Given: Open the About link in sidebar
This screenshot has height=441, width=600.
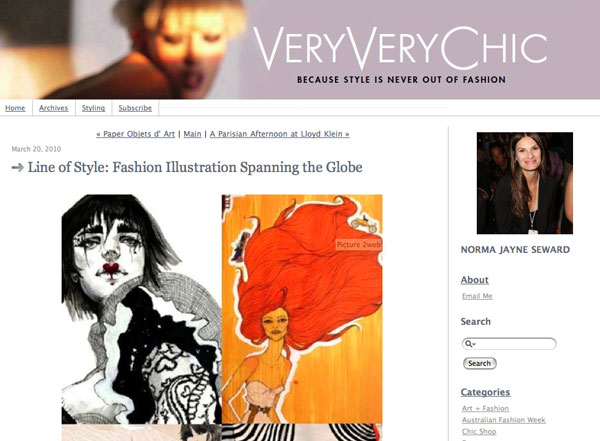Looking at the screenshot, I should click(x=474, y=280).
